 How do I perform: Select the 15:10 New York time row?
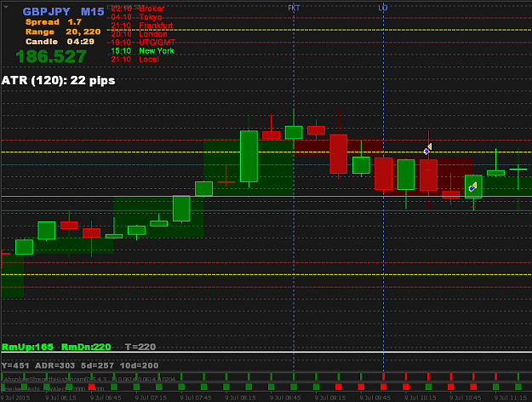pyautogui.click(x=142, y=51)
